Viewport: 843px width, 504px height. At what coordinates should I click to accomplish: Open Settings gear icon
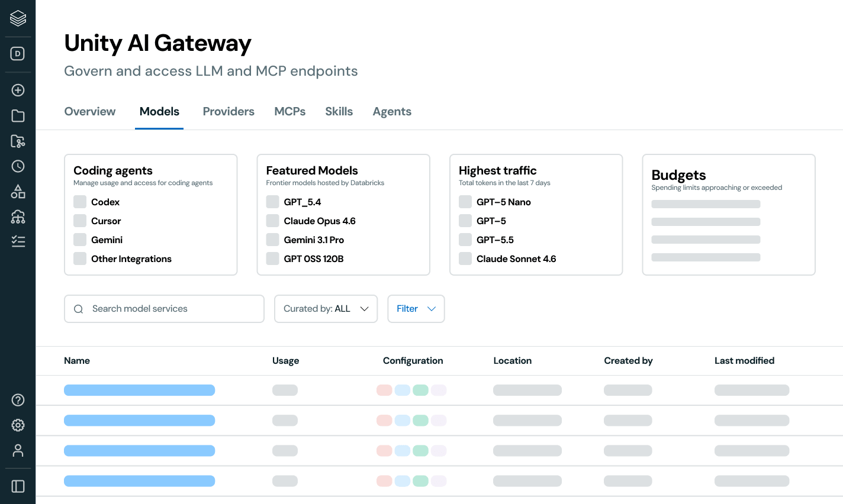coord(18,425)
